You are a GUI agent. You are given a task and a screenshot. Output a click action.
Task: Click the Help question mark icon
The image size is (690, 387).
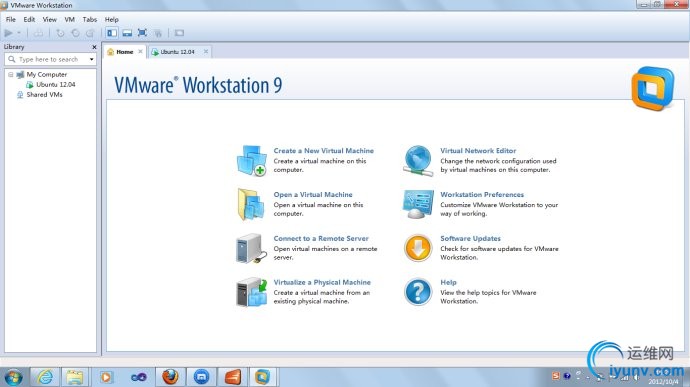point(418,292)
